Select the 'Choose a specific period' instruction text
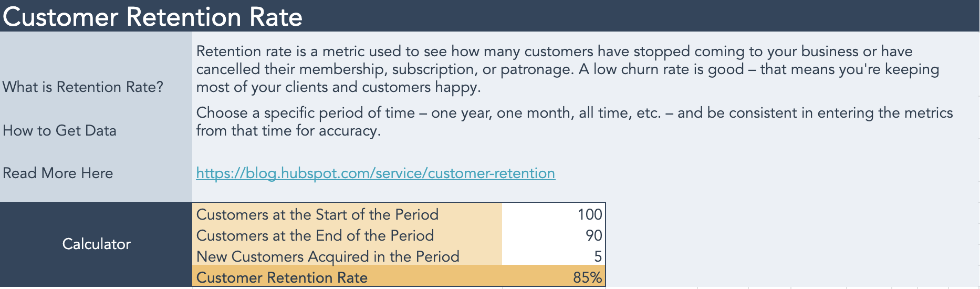Viewport: 980px width, 289px height. point(574,121)
